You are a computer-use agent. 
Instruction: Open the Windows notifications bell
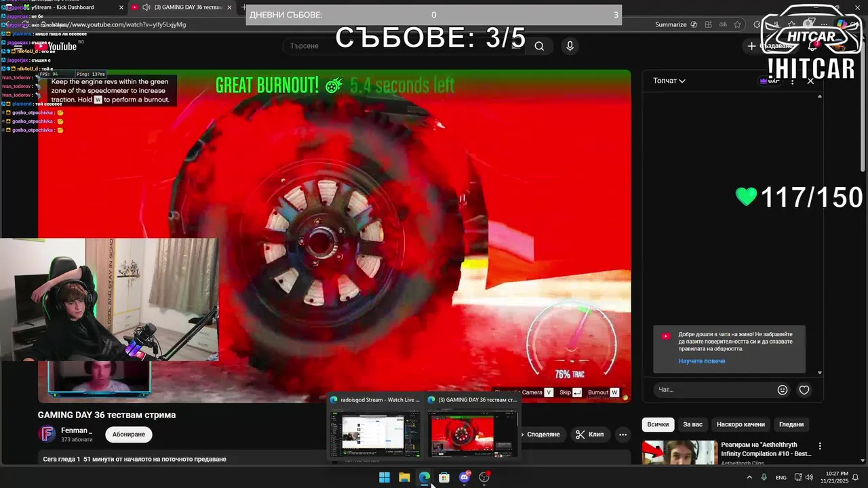[856, 477]
